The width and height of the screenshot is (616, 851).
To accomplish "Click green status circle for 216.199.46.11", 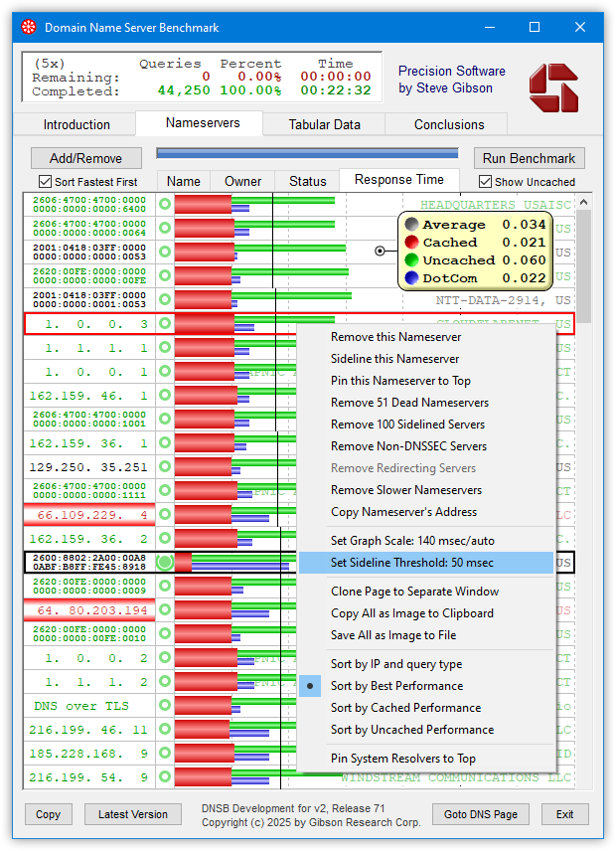I will [x=165, y=730].
